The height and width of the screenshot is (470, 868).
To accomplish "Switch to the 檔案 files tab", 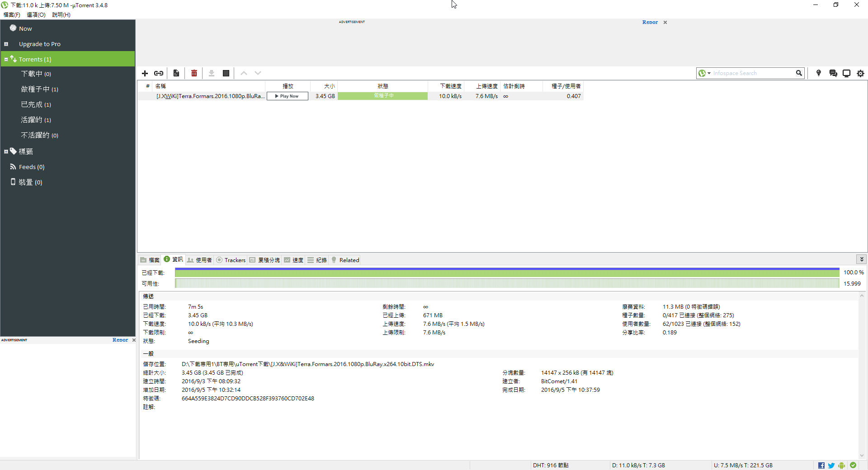I will click(150, 260).
